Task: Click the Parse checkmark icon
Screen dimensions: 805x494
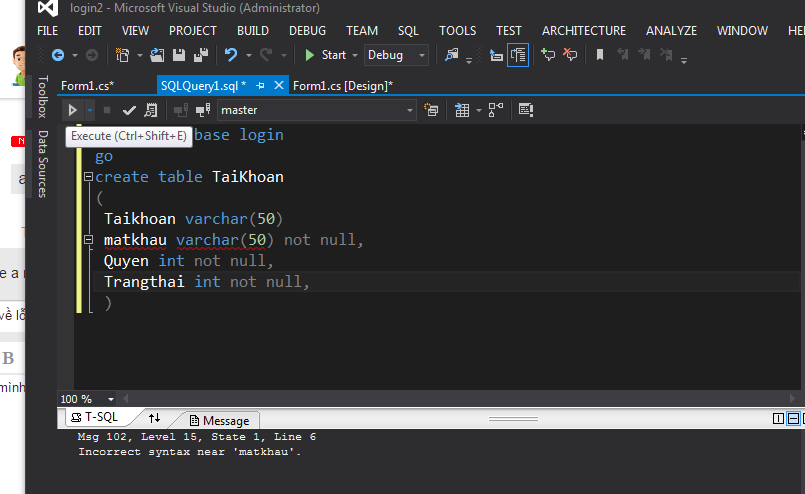Action: click(129, 110)
